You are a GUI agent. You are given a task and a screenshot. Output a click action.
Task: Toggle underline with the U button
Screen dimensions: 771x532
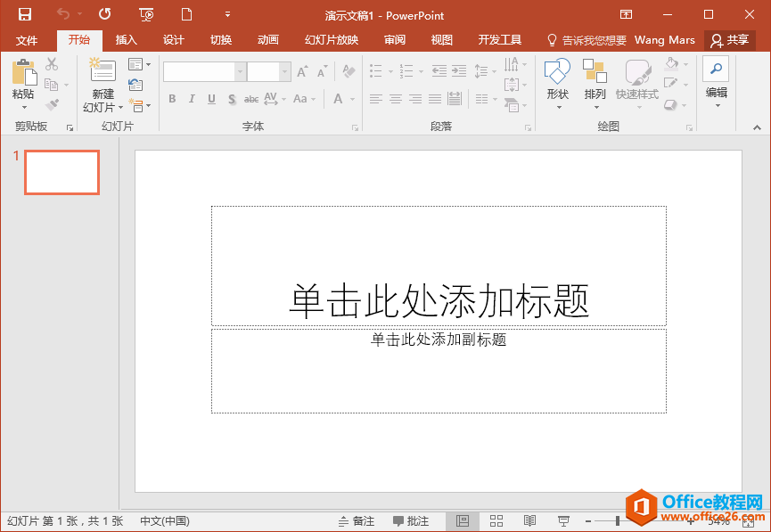pyautogui.click(x=211, y=99)
